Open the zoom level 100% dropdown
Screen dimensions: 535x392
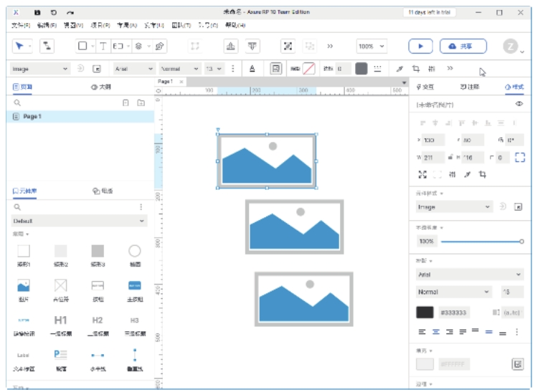pyautogui.click(x=371, y=47)
